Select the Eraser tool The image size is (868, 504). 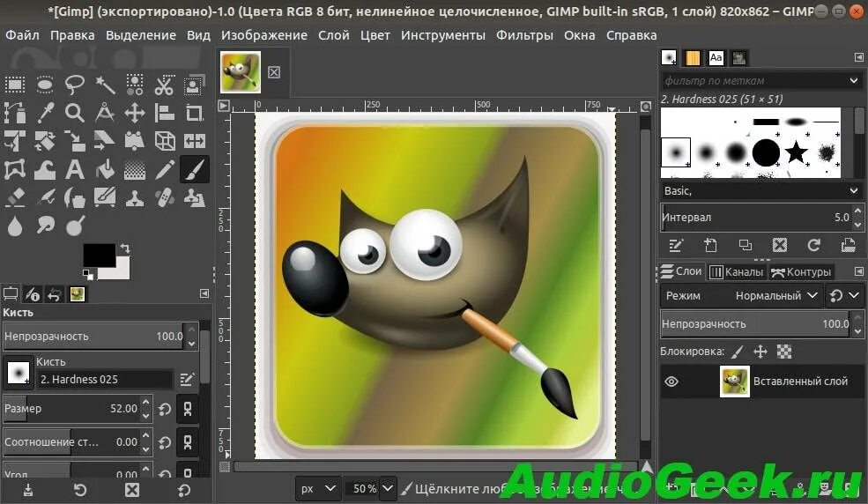click(15, 197)
